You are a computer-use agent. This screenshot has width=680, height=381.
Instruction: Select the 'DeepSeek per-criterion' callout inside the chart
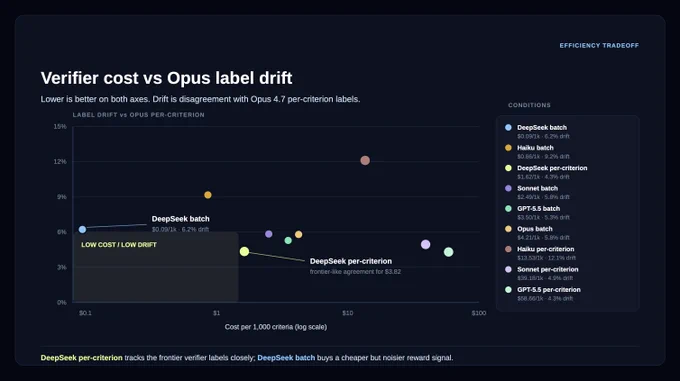351,261
